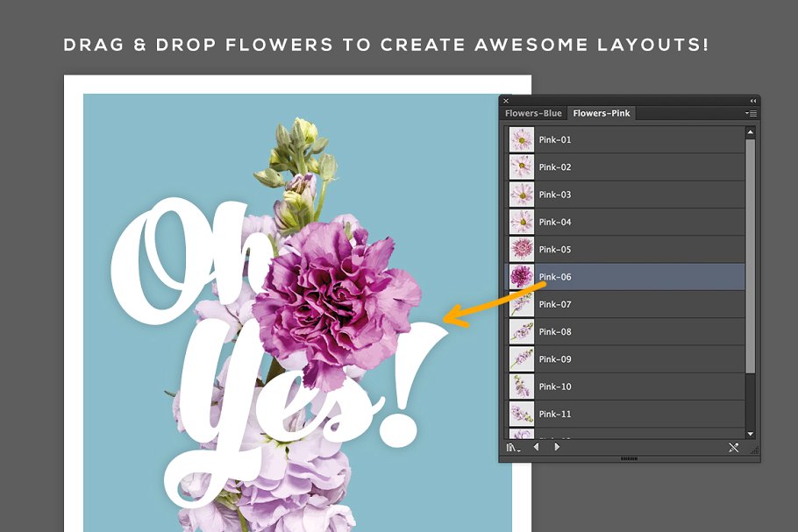
Task: Collapse the panel to icons
Action: click(x=753, y=100)
